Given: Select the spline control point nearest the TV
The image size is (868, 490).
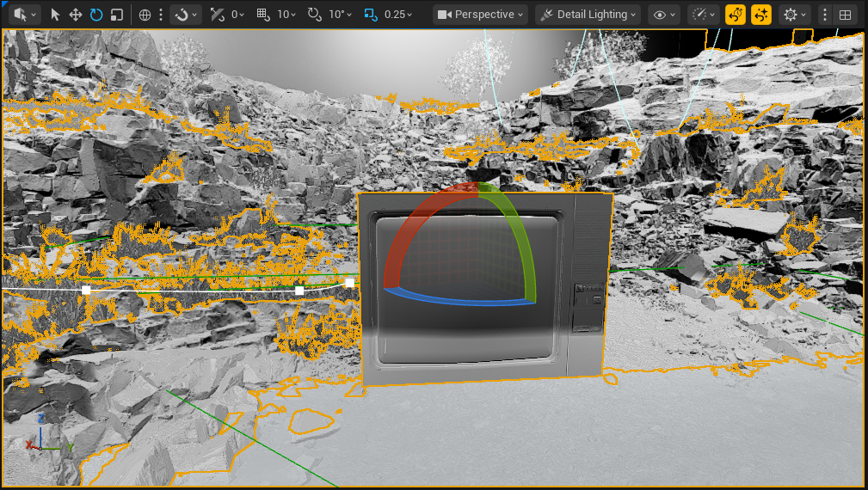Looking at the screenshot, I should click(350, 283).
